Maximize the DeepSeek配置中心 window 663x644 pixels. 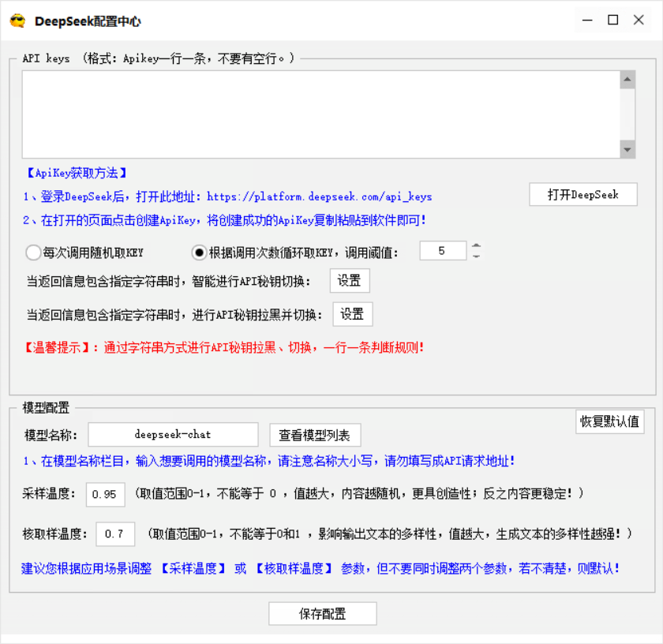pos(613,20)
